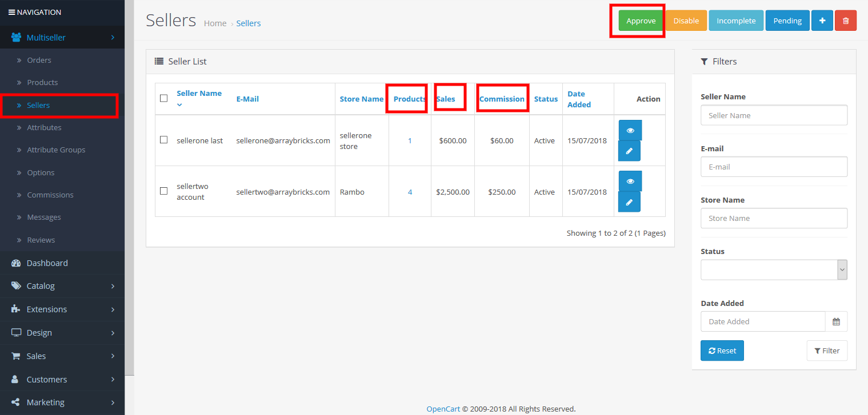Image resolution: width=868 pixels, height=415 pixels.
Task: Click the Filters funnel icon in the panel header
Action: pyautogui.click(x=705, y=61)
